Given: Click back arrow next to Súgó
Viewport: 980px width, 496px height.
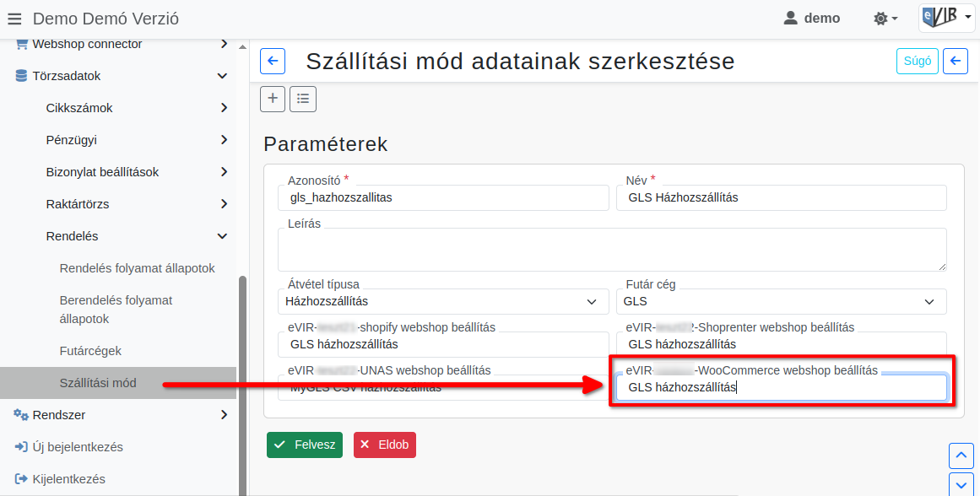Looking at the screenshot, I should 955,62.
